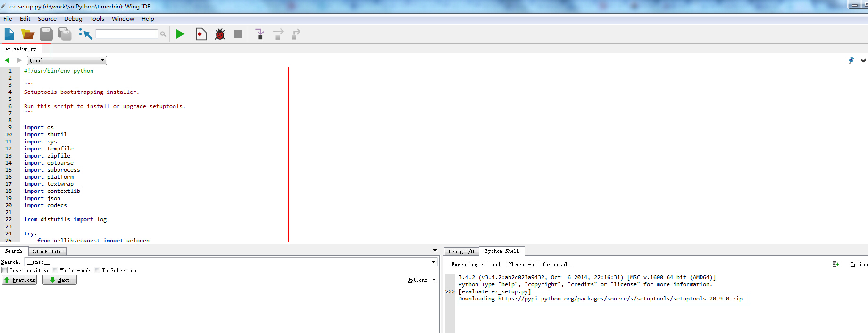Switch to the Search panel tab

point(14,251)
